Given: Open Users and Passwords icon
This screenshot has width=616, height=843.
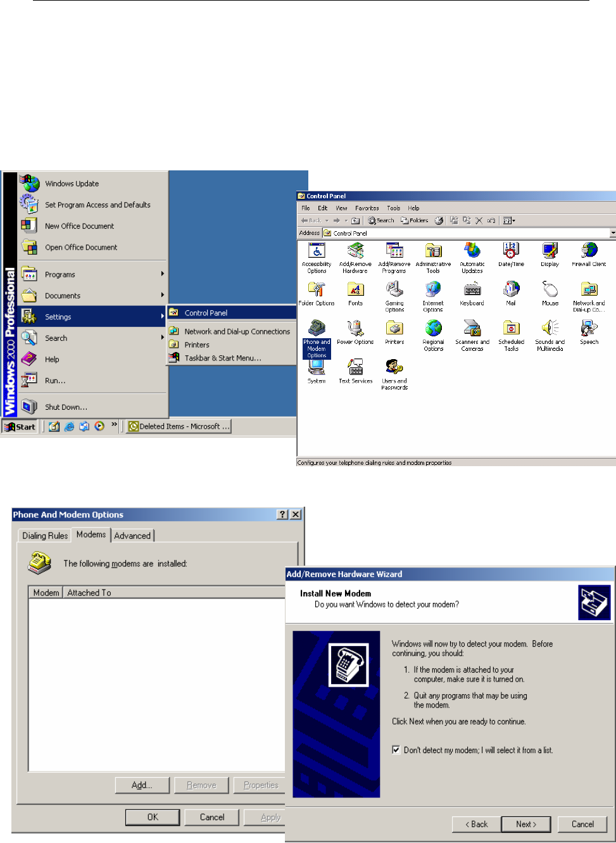Looking at the screenshot, I should click(394, 375).
